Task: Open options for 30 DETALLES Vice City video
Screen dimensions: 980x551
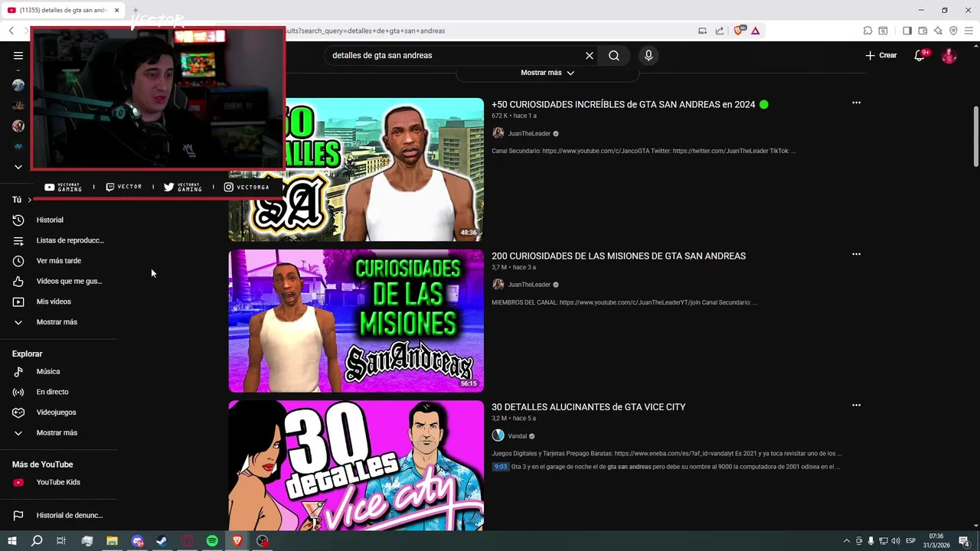Action: coord(856,405)
